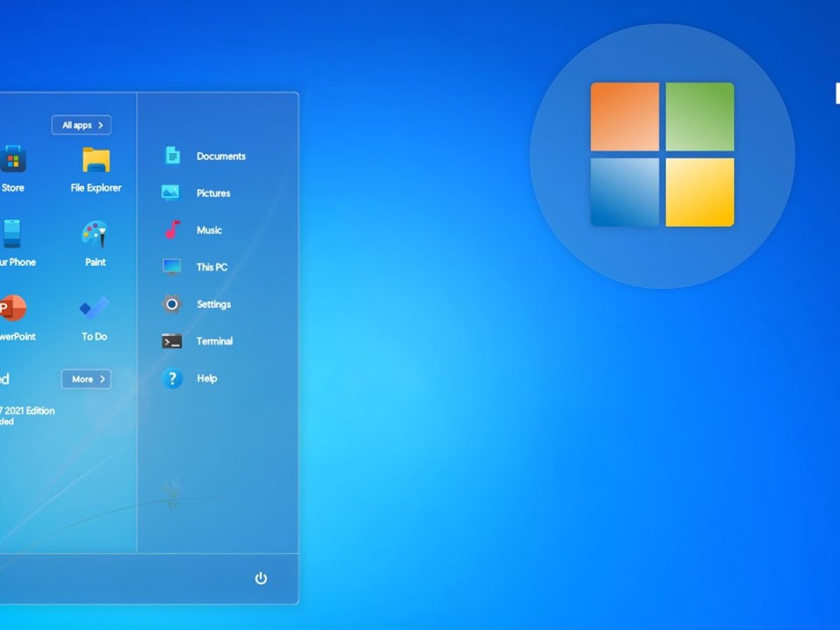The image size is (840, 630).
Task: Open the Microsoft Store icon
Action: click(12, 159)
